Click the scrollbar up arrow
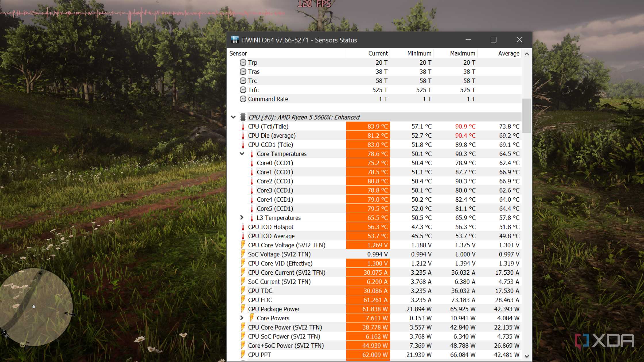Viewport: 644px width, 362px height. pyautogui.click(x=527, y=54)
